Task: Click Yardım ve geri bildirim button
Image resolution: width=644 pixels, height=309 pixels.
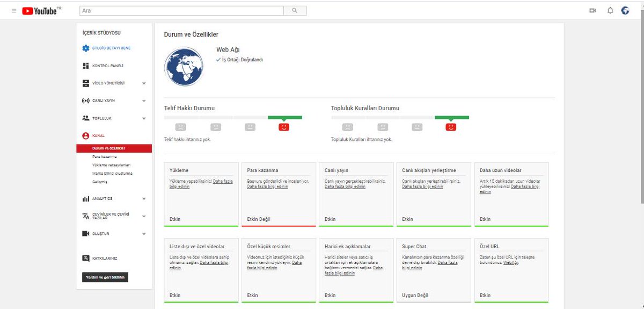Action: pyautogui.click(x=105, y=277)
